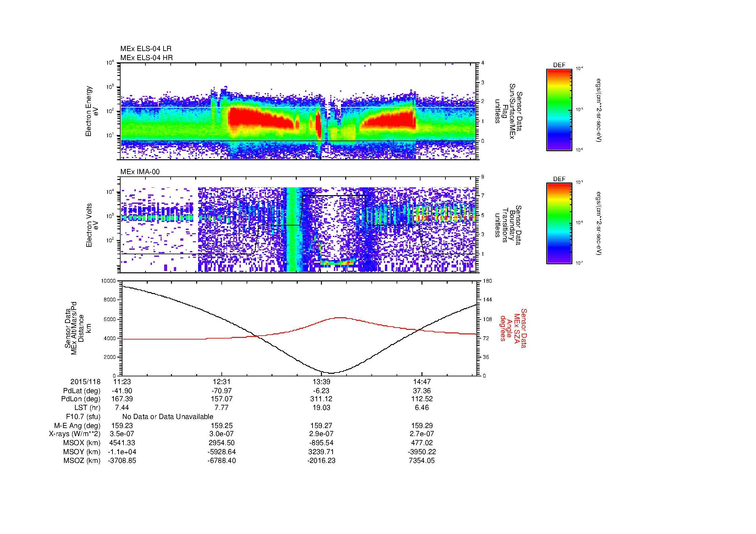Screen dimensions: 756x534
Task: Click the 'Electron Energy eV' axis label
Action: point(92,111)
